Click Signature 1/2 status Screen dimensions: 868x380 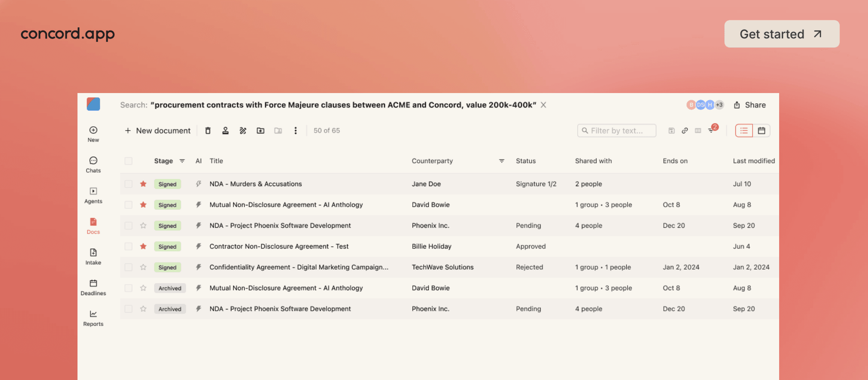536,184
